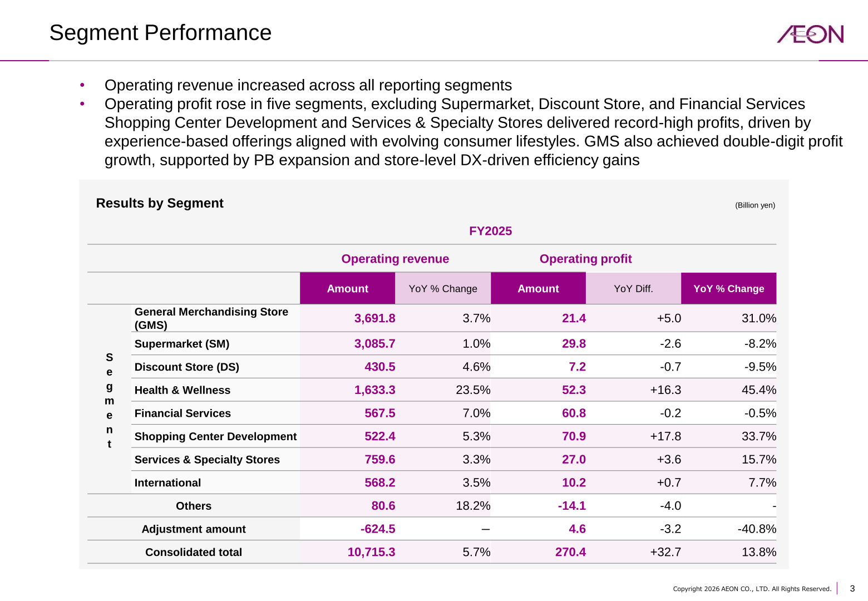Click the first bullet about operating revenue
The image size is (868, 601).
pyautogui.click(x=308, y=85)
